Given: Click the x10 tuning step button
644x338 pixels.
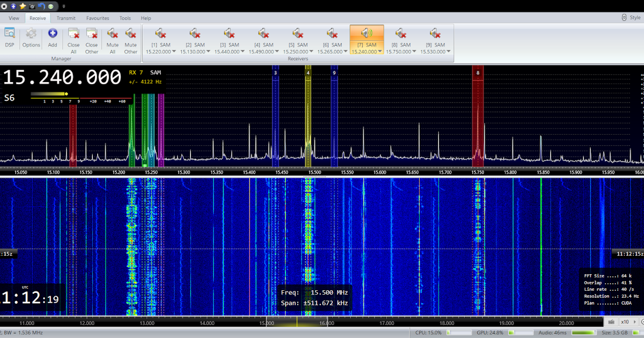Looking at the screenshot, I should [625, 321].
